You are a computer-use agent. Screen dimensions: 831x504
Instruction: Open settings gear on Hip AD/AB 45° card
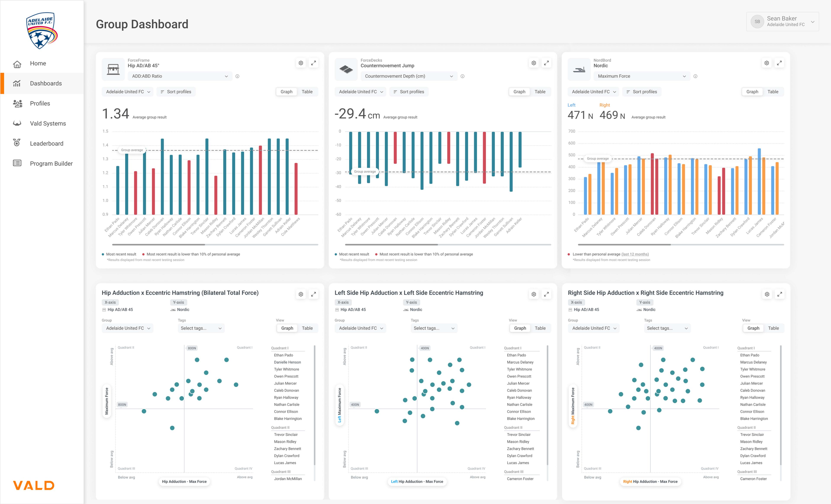[x=301, y=63]
